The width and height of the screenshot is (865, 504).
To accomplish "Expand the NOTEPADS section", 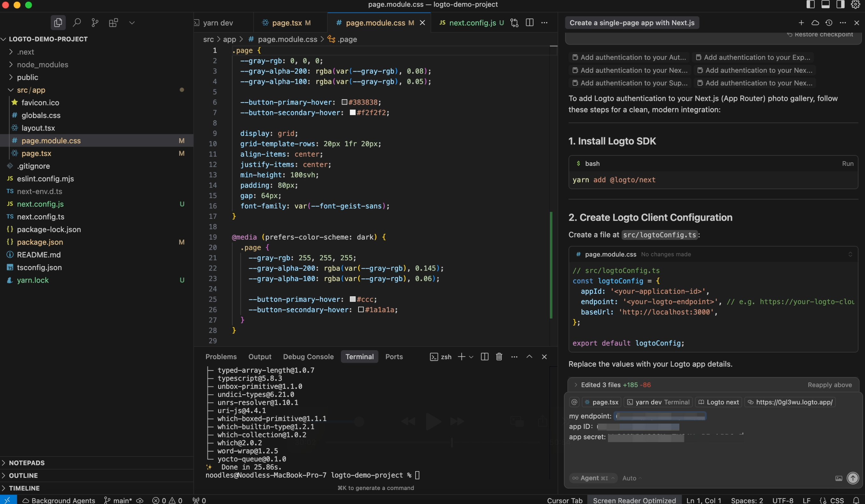I will click(x=27, y=463).
